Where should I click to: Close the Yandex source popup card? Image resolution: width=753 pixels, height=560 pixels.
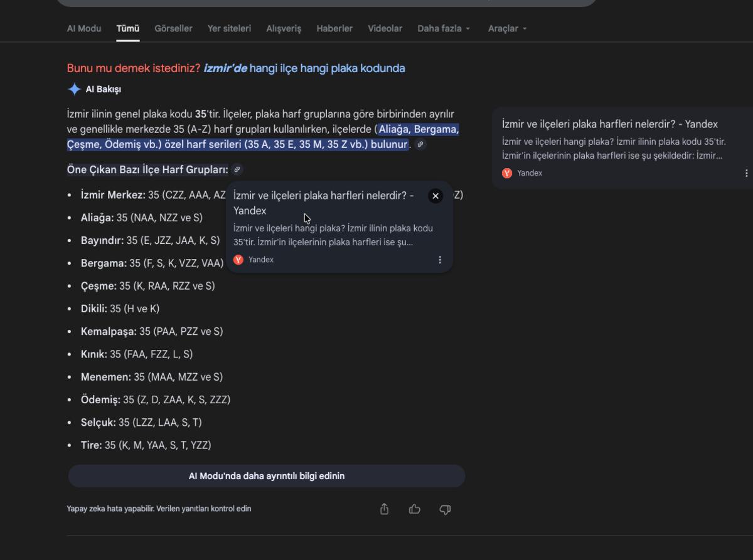click(435, 196)
